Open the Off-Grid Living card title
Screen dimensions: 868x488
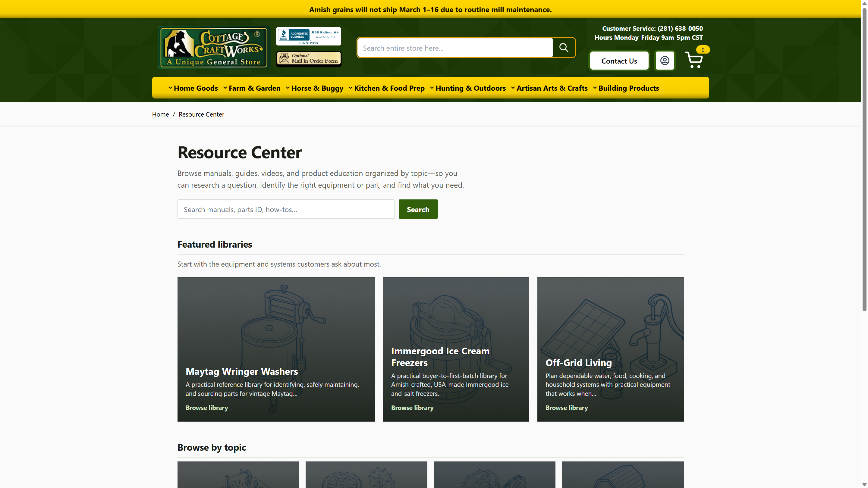[578, 362]
